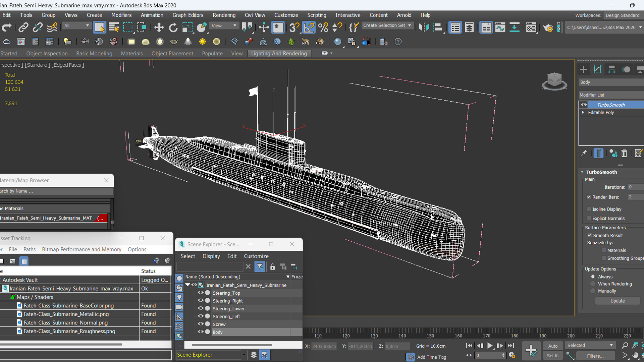Click the Sun light icon in ribbon
The image size is (644, 362).
(x=202, y=42)
